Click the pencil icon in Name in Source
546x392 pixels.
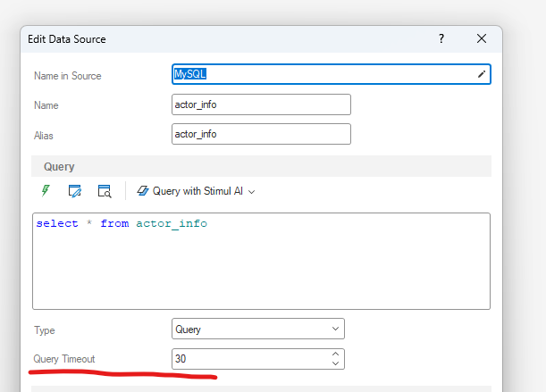point(482,75)
